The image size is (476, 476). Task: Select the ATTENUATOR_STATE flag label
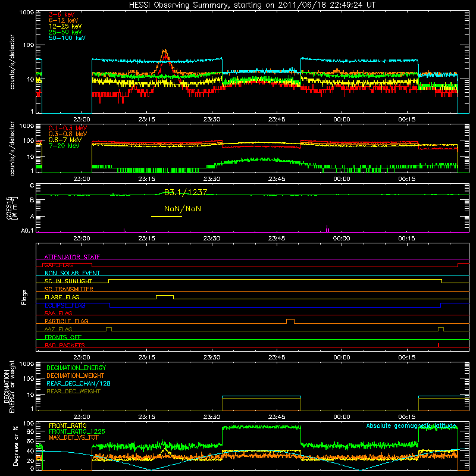pyautogui.click(x=72, y=257)
